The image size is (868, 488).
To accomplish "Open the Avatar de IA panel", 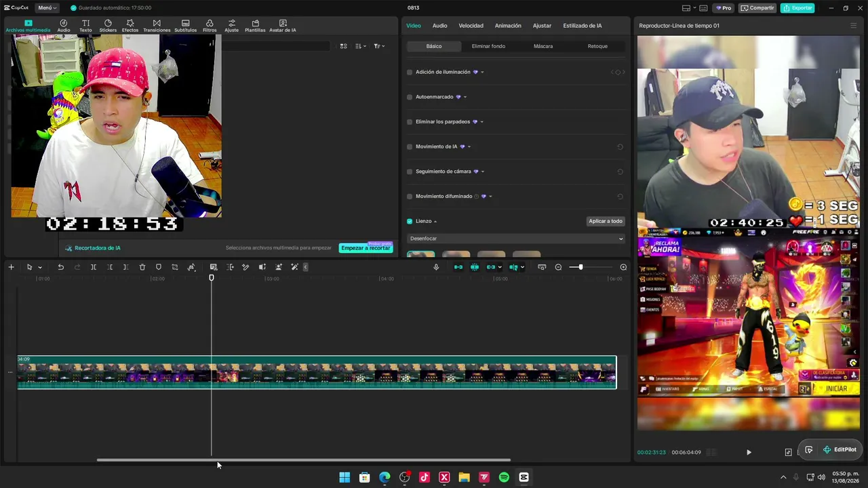I will coord(283,26).
